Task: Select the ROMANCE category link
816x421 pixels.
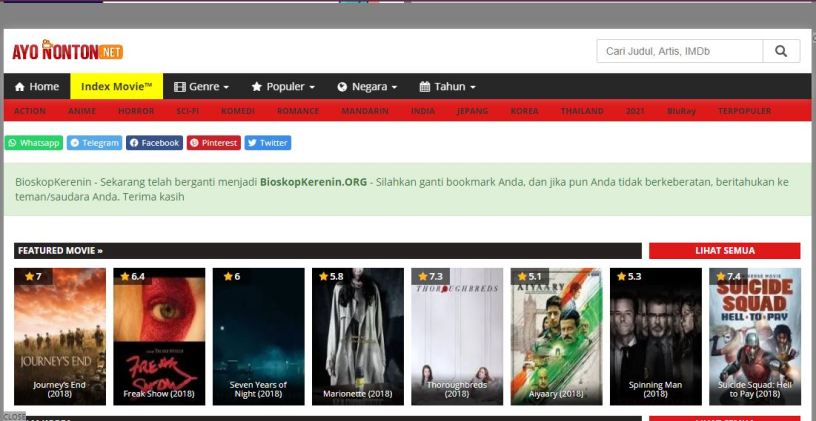Action: pyautogui.click(x=298, y=111)
